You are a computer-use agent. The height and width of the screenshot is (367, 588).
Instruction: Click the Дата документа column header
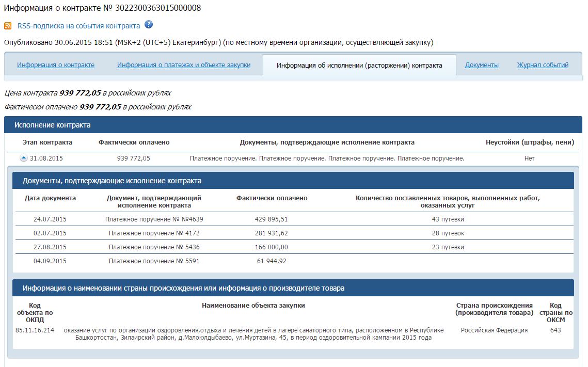(50, 198)
